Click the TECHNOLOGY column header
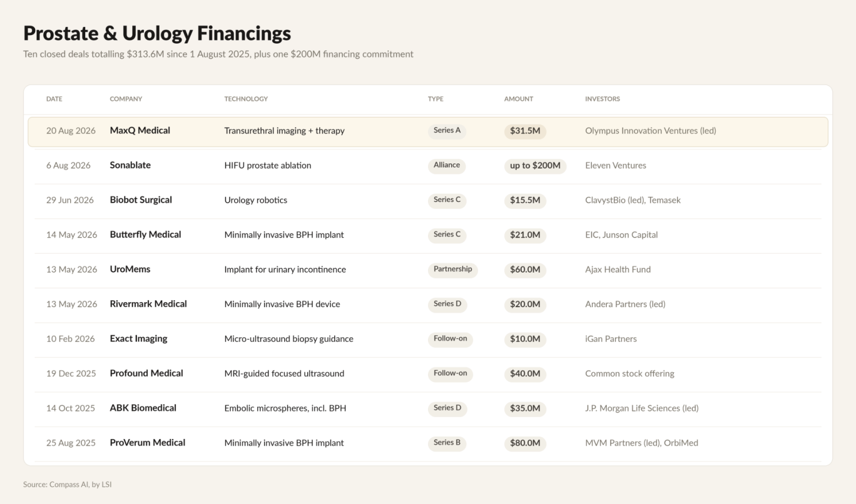 [246, 99]
